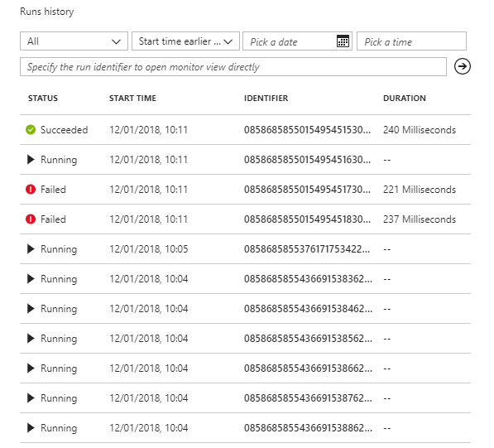The image size is (494, 448).
Task: Click green Succeeded status icon
Action: (x=31, y=129)
